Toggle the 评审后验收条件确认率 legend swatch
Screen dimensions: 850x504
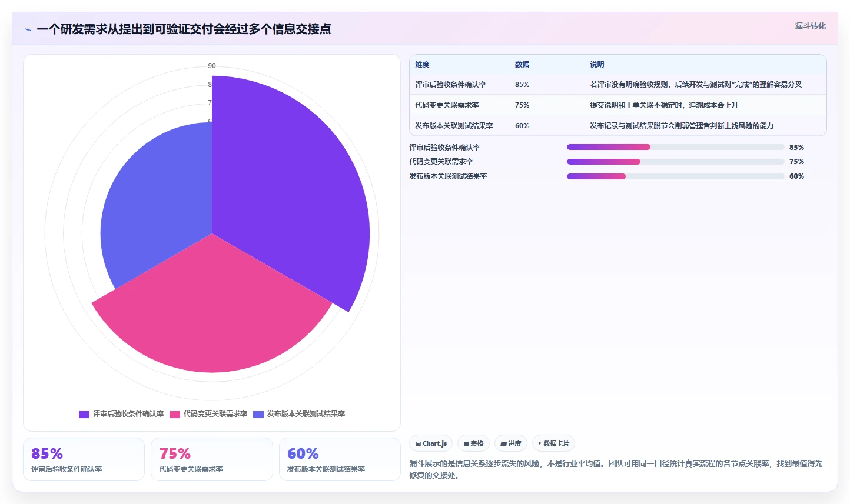pos(84,414)
